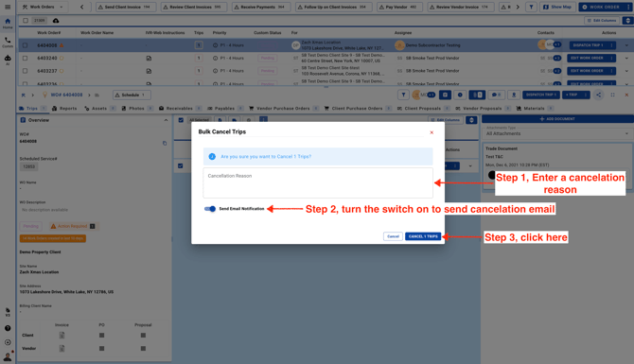Toggle the All Selected checkbox in trips panel
This screenshot has width=634, height=364.
(x=181, y=120)
